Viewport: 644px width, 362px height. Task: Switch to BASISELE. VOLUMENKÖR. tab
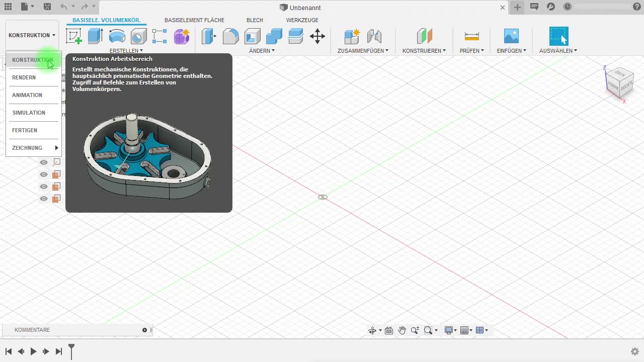pyautogui.click(x=106, y=20)
